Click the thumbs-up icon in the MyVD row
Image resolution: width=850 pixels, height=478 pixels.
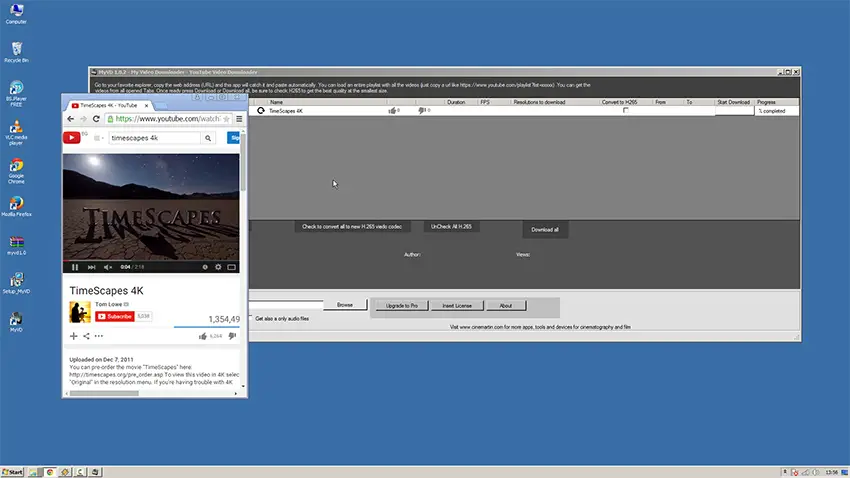point(392,111)
